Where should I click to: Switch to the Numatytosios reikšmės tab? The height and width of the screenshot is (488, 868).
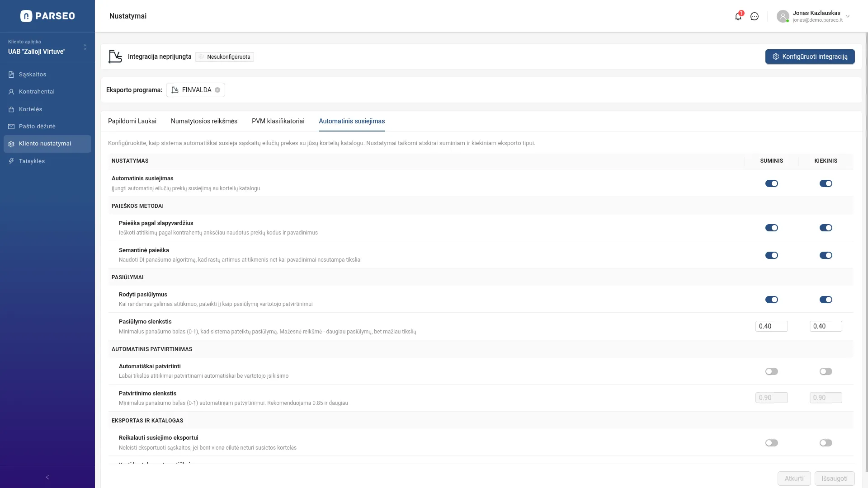click(x=204, y=121)
